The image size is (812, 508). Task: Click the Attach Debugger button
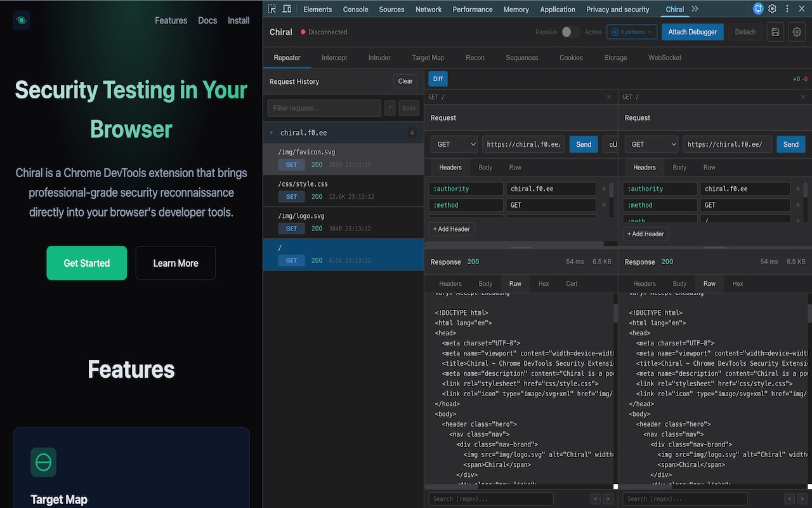692,32
